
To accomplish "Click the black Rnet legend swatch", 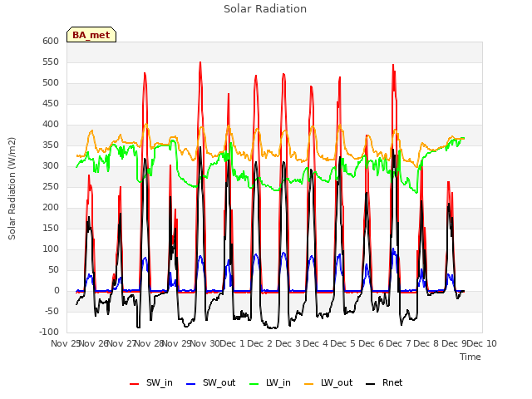I will pos(371,384).
